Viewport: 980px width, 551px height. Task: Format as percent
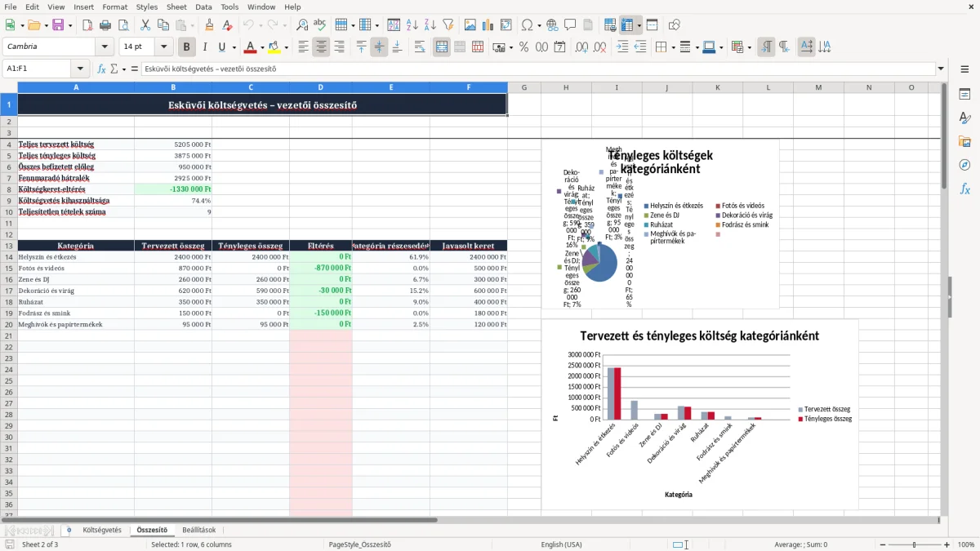coord(523,47)
